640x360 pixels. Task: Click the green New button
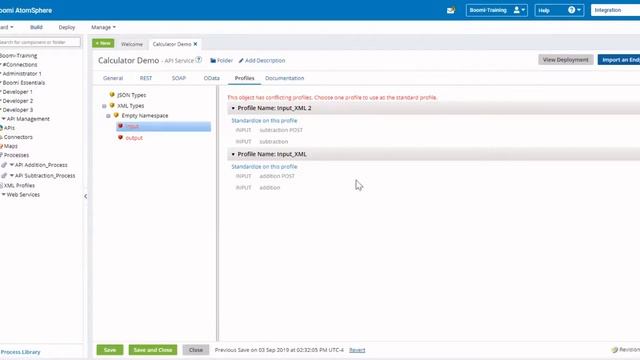click(x=103, y=43)
